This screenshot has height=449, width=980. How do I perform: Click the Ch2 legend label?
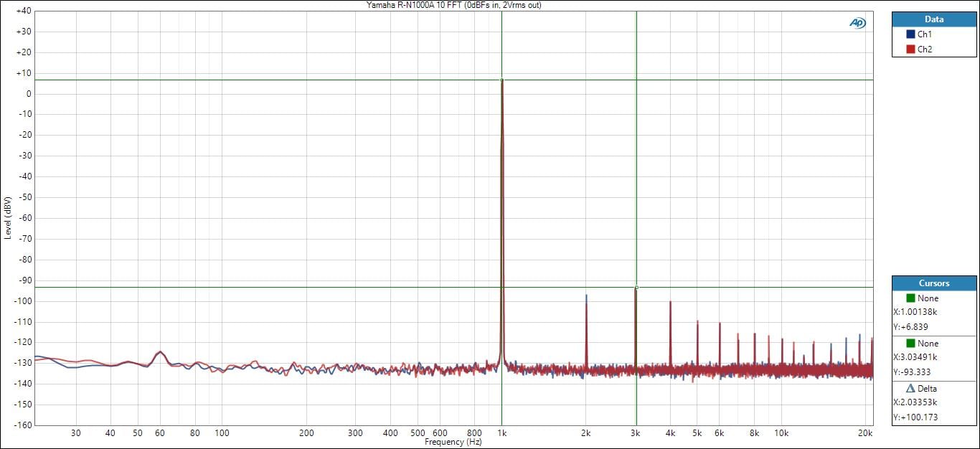pos(925,49)
